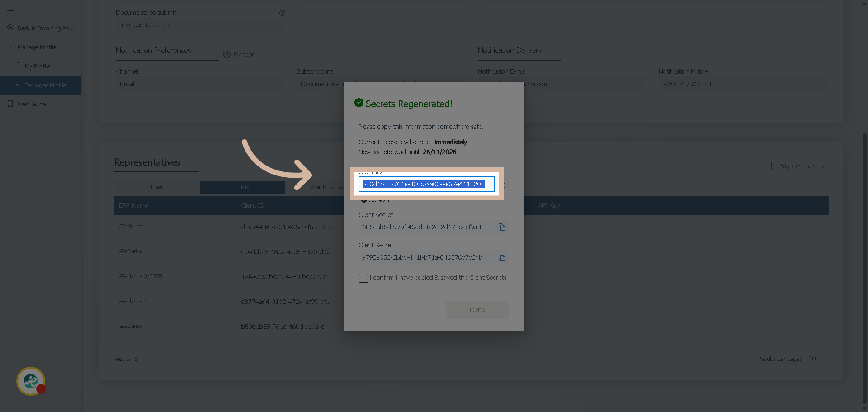Open My Profile in the sidebar
Screen dimensions: 868x412
coord(33,66)
